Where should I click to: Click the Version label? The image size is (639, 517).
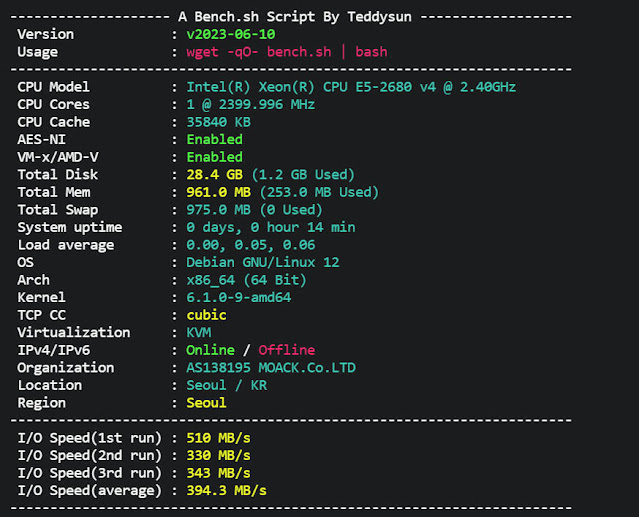pyautogui.click(x=46, y=34)
